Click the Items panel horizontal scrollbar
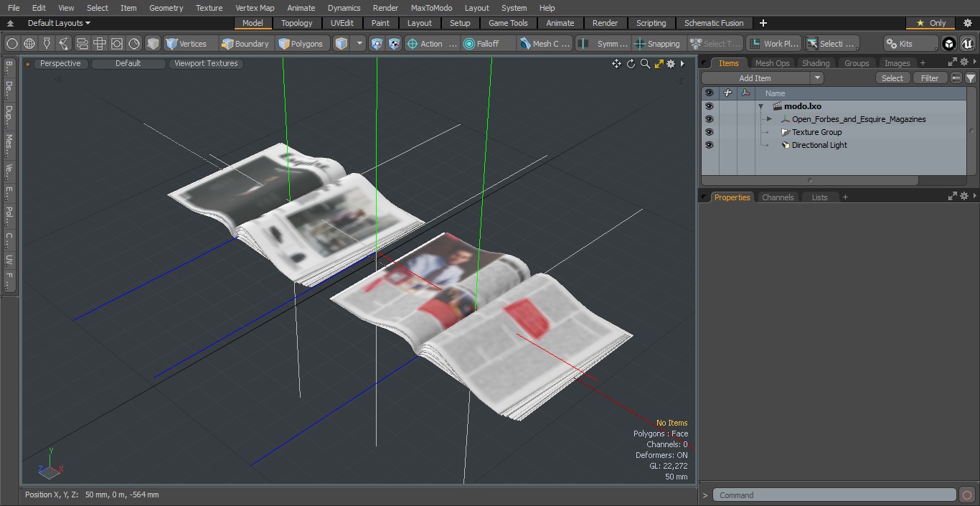The height and width of the screenshot is (506, 980). pos(811,180)
